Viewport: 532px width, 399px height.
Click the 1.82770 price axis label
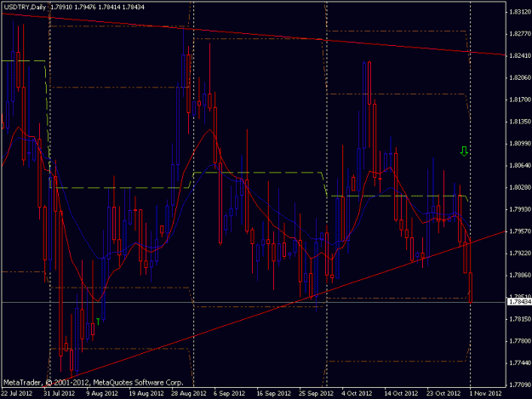pyautogui.click(x=520, y=34)
